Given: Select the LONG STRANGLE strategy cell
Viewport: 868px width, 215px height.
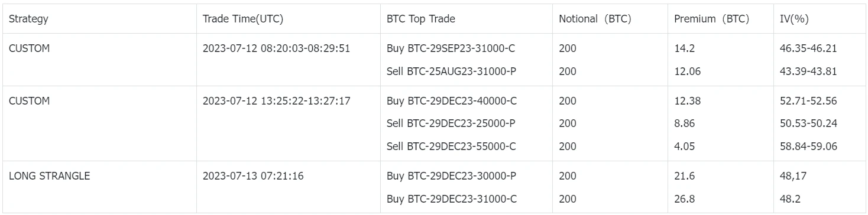Looking at the screenshot, I should pos(50,176).
